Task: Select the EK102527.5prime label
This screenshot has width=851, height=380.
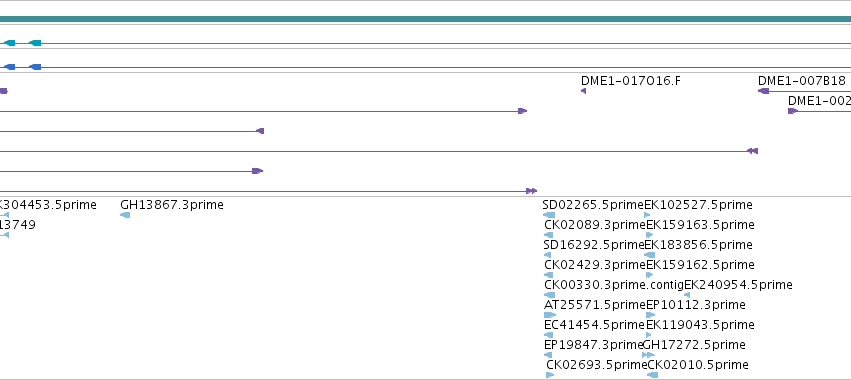Action: coord(698,205)
